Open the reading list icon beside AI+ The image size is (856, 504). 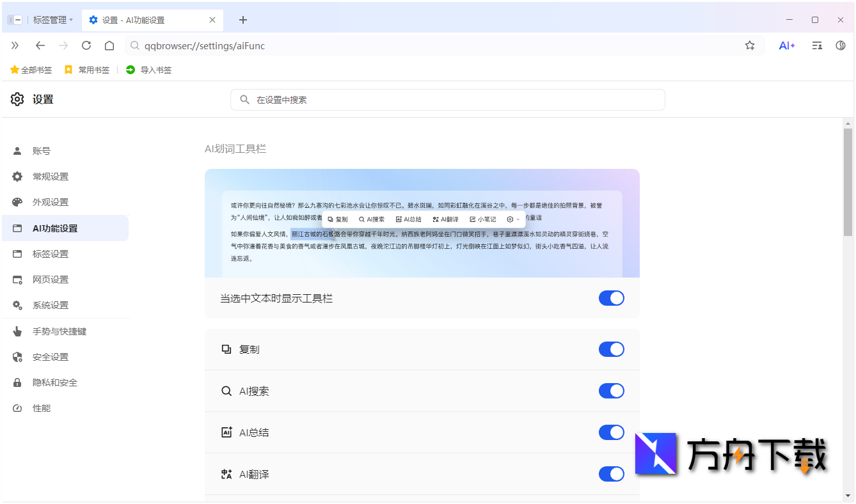(x=815, y=45)
